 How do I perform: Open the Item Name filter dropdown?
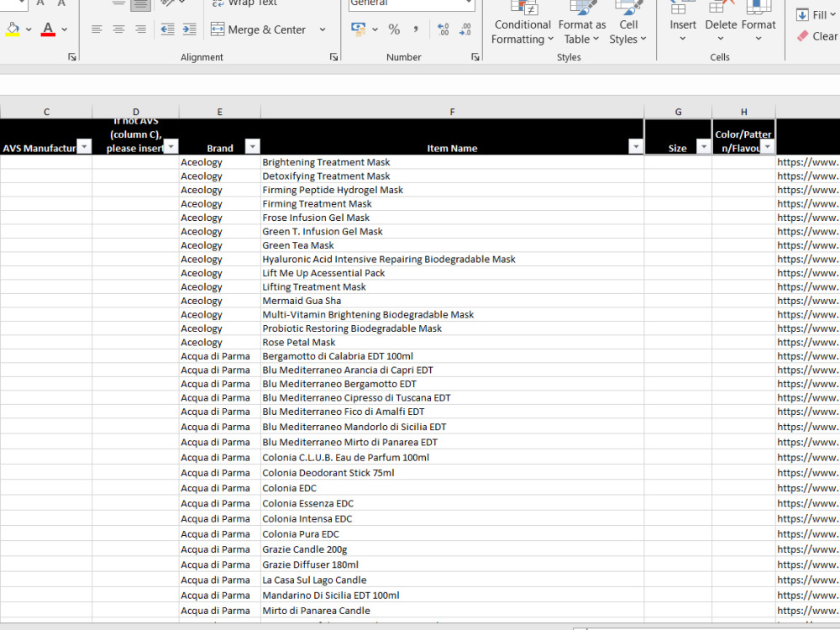pos(636,146)
